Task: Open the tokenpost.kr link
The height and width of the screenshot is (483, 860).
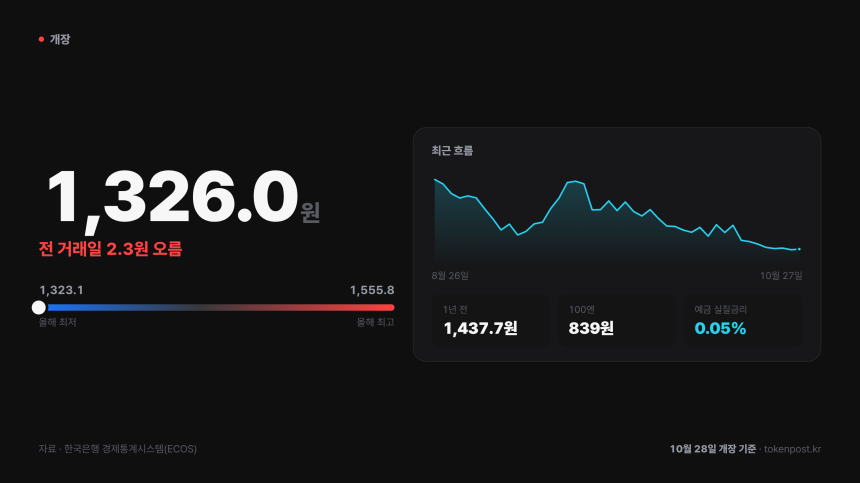Action: 793,449
